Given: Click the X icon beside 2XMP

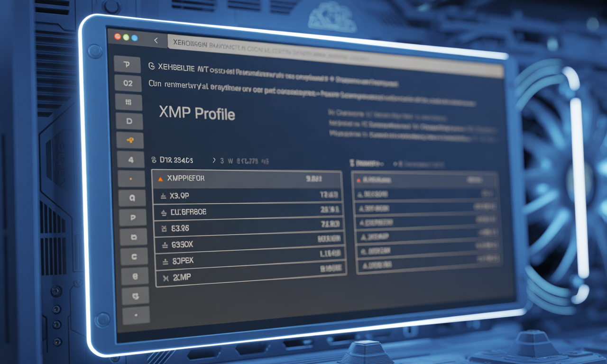Looking at the screenshot, I should click(166, 278).
